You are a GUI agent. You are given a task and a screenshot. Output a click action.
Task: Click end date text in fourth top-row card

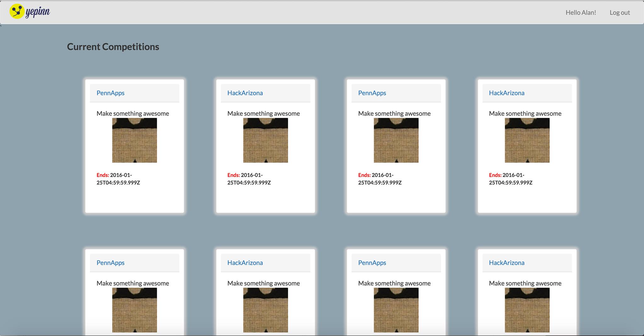coord(511,179)
